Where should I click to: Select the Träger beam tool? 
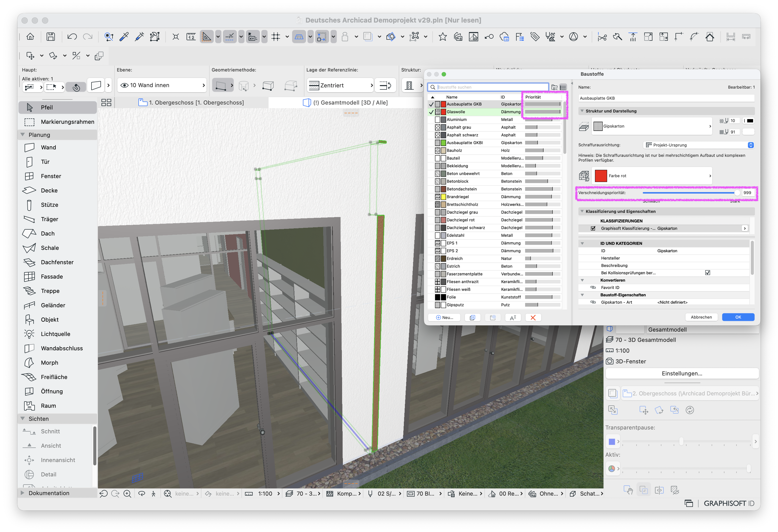(x=58, y=219)
